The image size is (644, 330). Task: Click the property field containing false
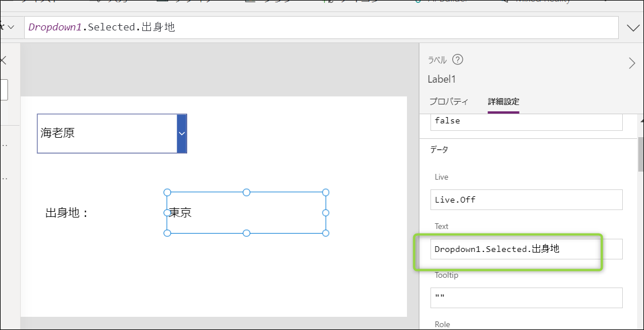526,122
